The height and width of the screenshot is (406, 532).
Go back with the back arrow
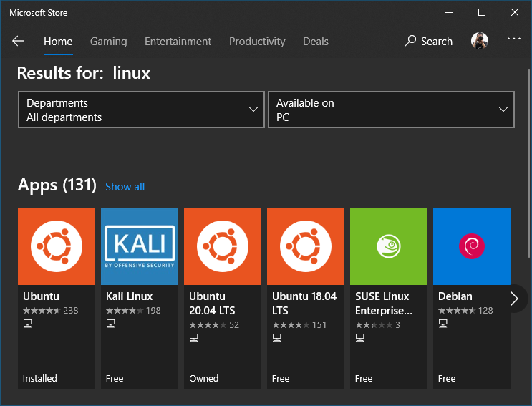[x=18, y=41]
